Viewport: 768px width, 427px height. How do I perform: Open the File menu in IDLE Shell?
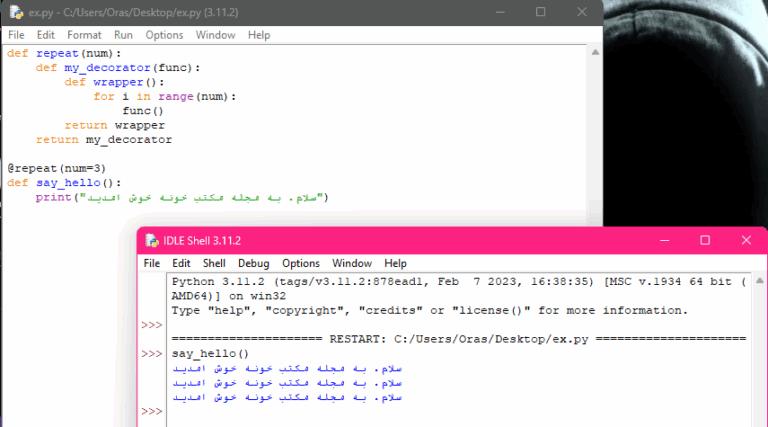click(152, 263)
